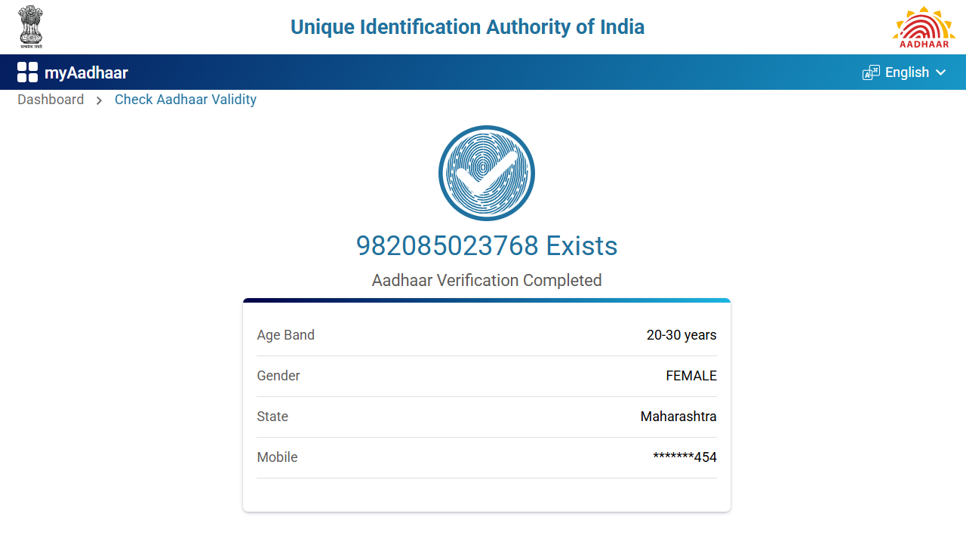The width and height of the screenshot is (966, 560).
Task: Click the language translate icon
Action: tap(871, 72)
